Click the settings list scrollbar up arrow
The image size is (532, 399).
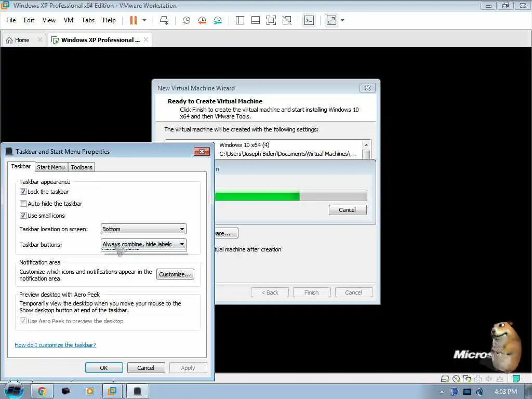366,145
